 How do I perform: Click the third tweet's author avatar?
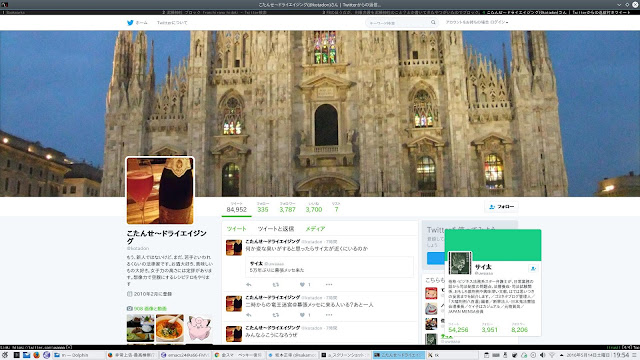234,334
